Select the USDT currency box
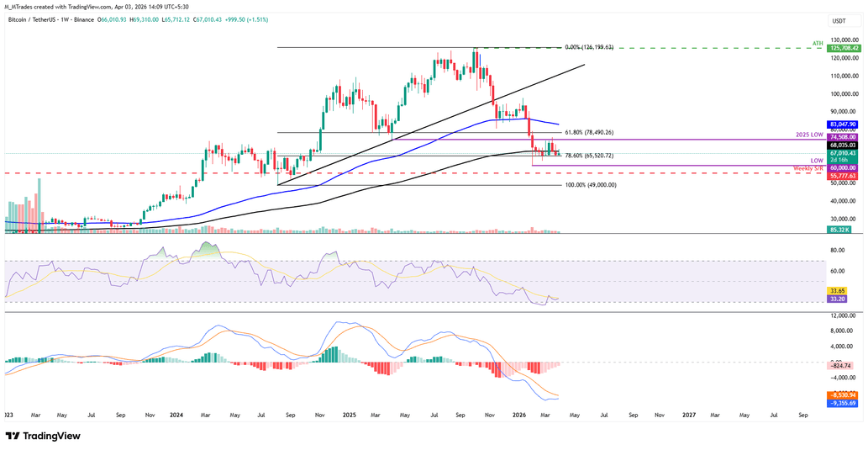868x450 pixels. tap(838, 21)
